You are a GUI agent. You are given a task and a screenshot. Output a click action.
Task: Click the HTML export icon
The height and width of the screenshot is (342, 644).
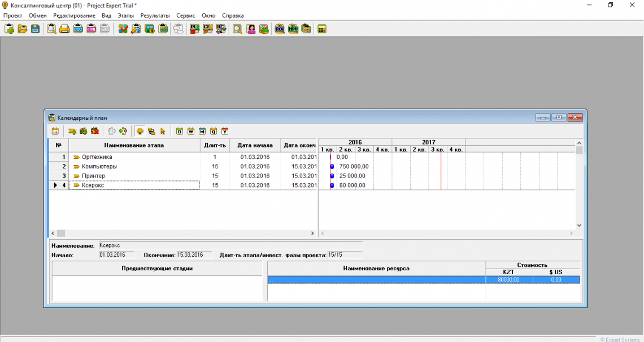point(92,29)
